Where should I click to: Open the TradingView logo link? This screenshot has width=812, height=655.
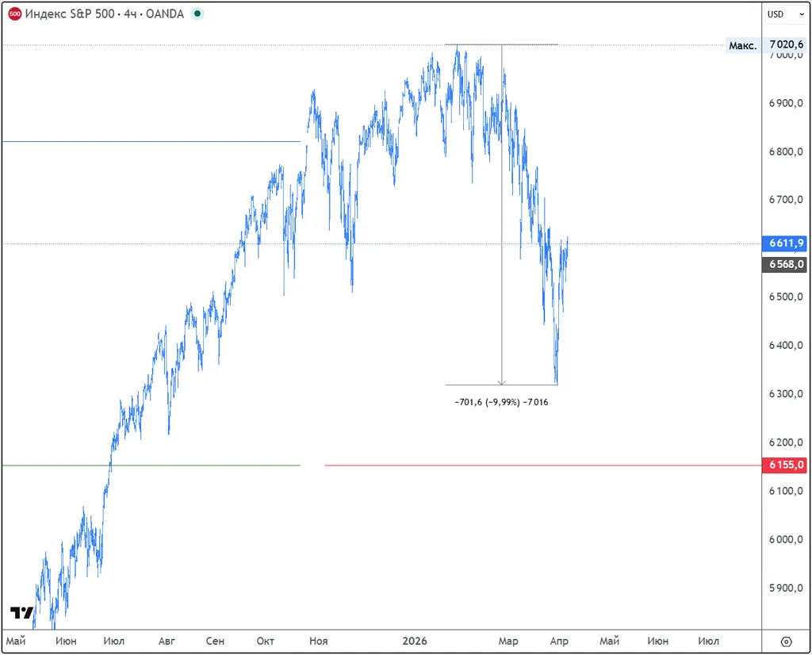click(21, 613)
